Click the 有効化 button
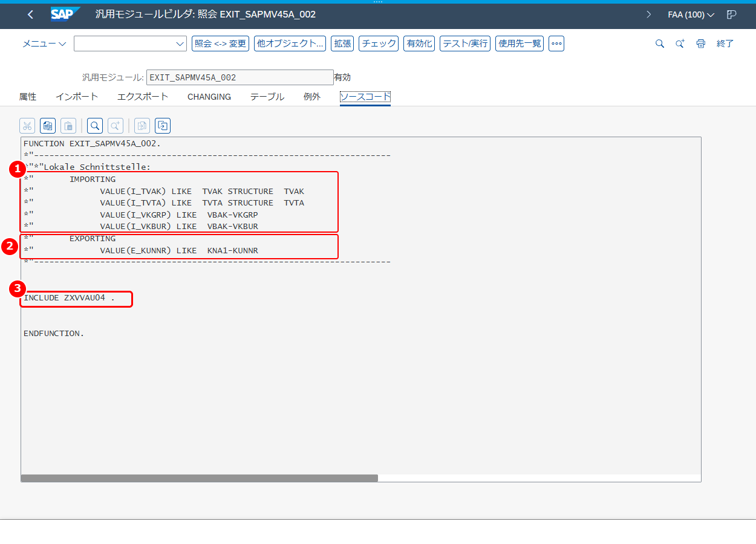756x544 pixels. 419,44
